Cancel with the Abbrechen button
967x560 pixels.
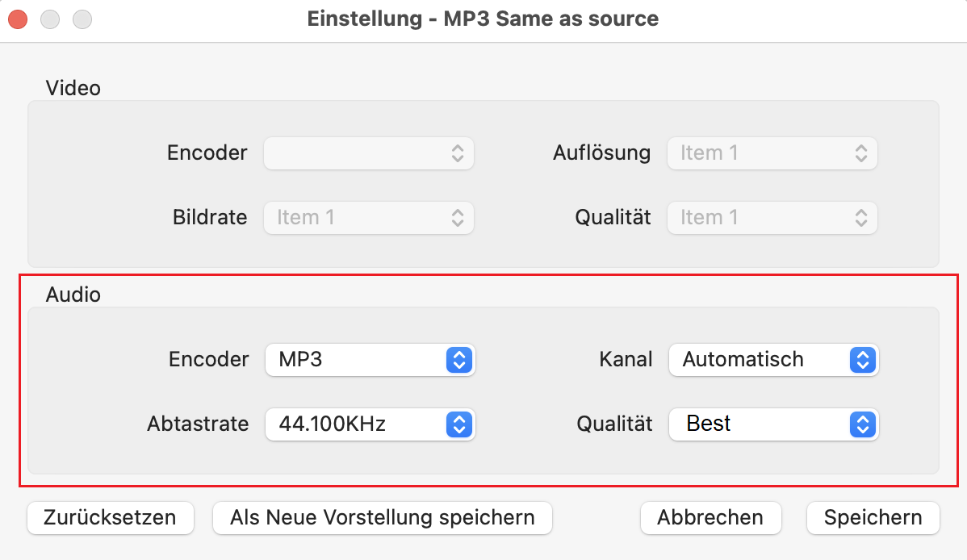click(710, 518)
